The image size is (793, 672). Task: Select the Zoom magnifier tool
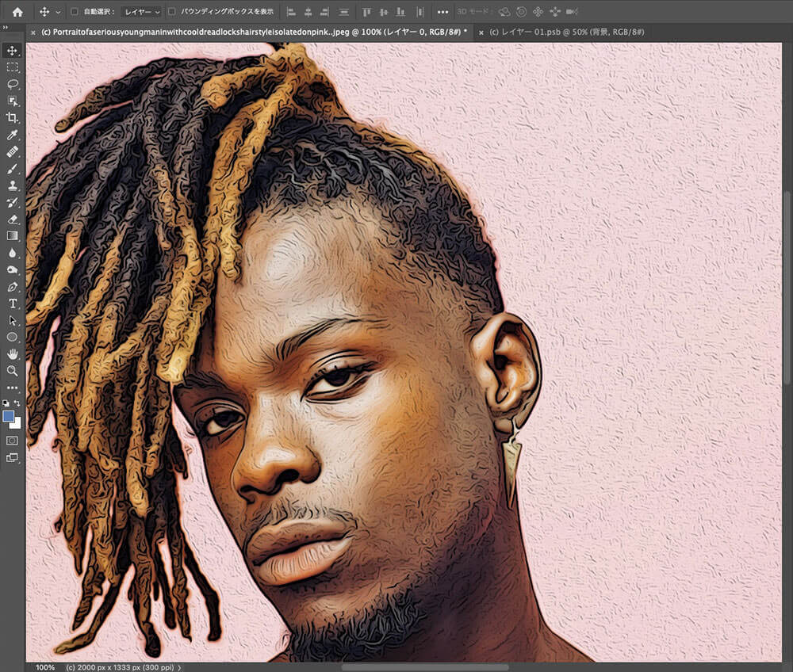[13, 370]
